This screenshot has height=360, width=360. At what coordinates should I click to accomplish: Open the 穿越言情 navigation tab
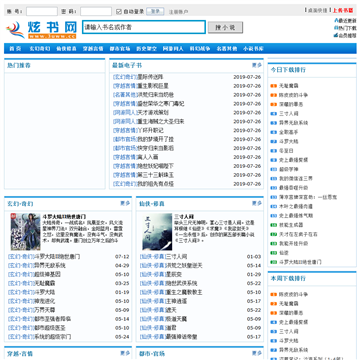(93, 49)
